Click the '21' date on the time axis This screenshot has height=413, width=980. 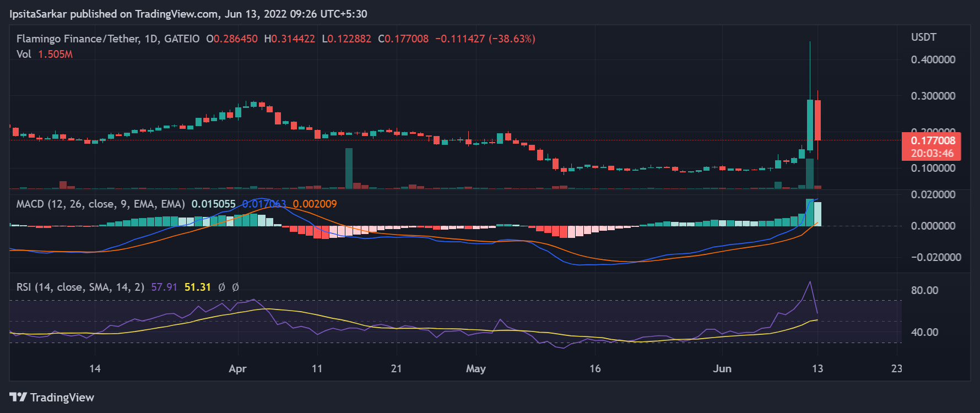click(x=396, y=369)
